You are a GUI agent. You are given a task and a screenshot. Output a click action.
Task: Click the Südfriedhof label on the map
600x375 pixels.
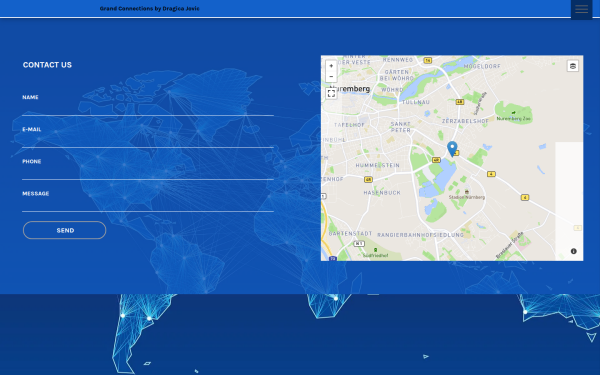coord(375,256)
